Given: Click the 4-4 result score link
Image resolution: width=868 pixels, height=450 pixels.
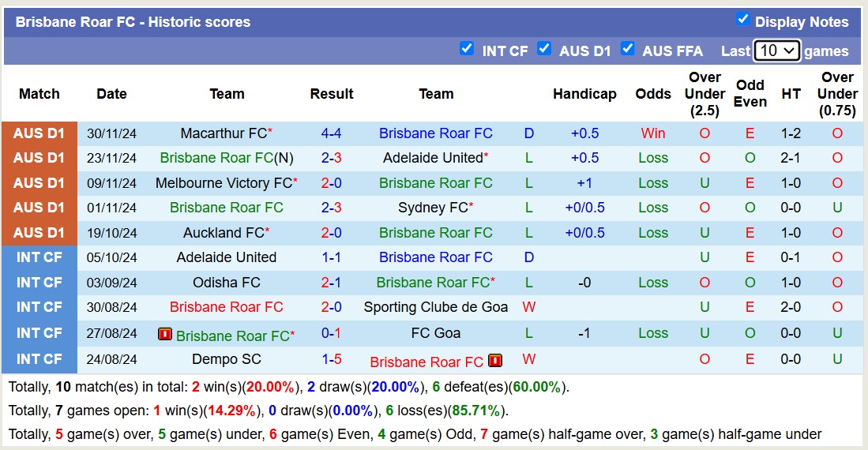Looking at the screenshot, I should [x=331, y=133].
